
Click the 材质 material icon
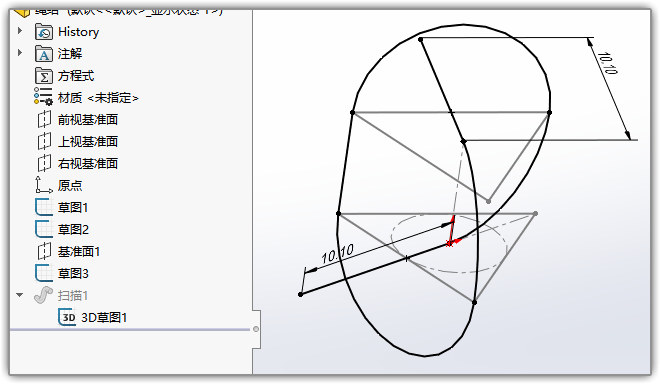[43, 96]
